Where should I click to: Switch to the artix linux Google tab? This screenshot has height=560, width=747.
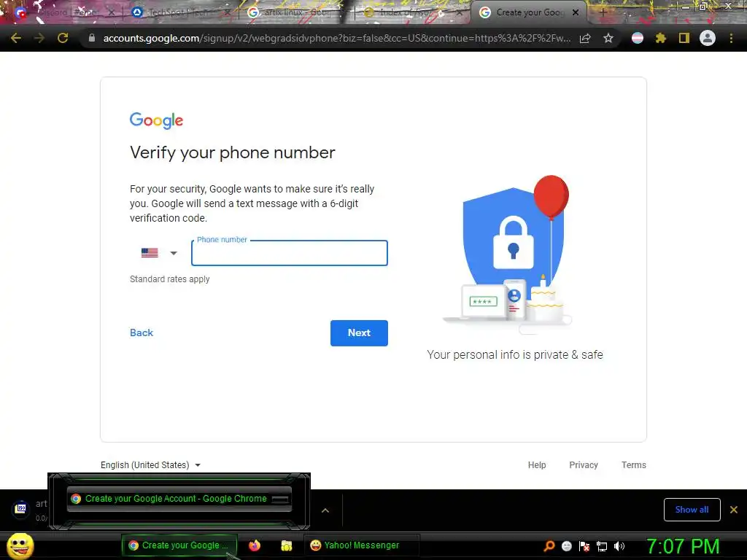(x=294, y=12)
